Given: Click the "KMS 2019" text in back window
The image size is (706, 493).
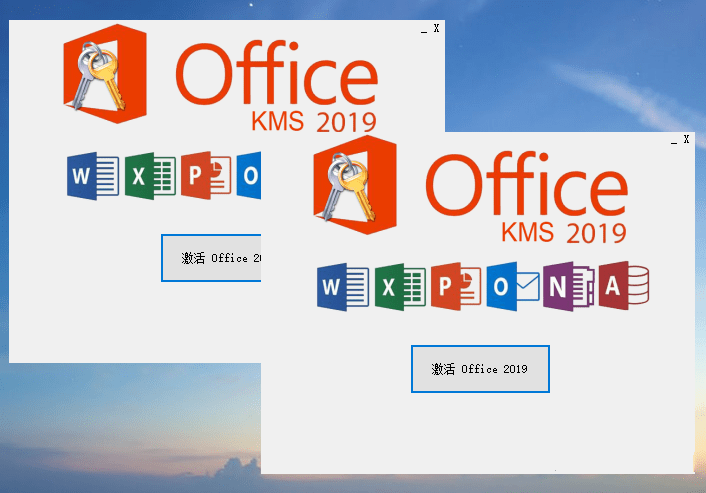Looking at the screenshot, I should coord(314,122).
